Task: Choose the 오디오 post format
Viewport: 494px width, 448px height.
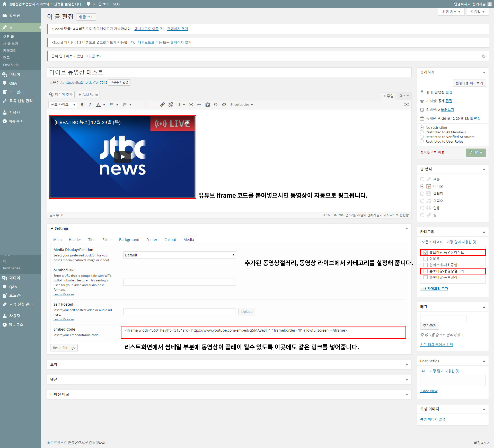Action: (x=422, y=201)
